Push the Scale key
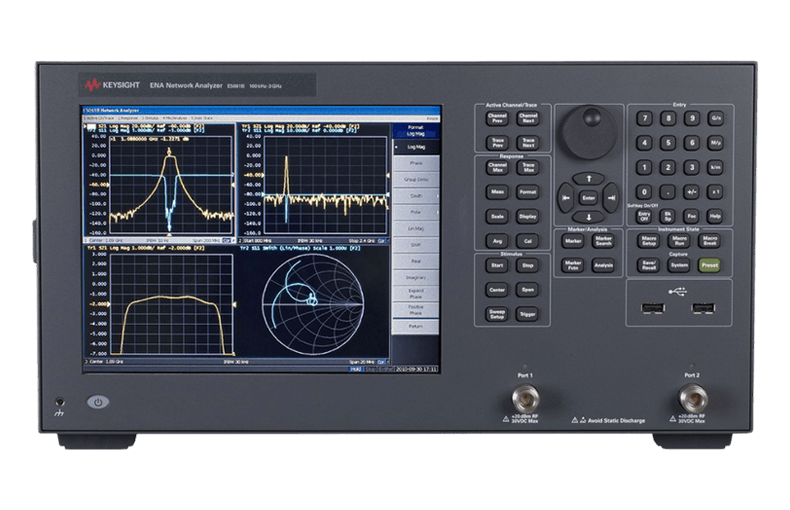Viewport: 790px width, 510px height. click(497, 217)
